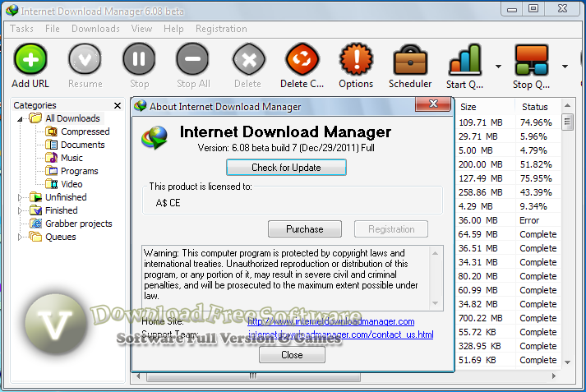
Task: Select the row with size 51.69 KB
Action: [x=508, y=360]
